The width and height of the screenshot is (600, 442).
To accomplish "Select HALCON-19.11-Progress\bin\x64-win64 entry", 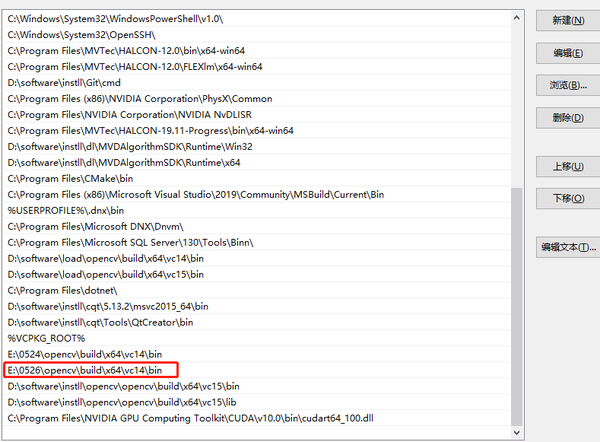I will (x=257, y=131).
